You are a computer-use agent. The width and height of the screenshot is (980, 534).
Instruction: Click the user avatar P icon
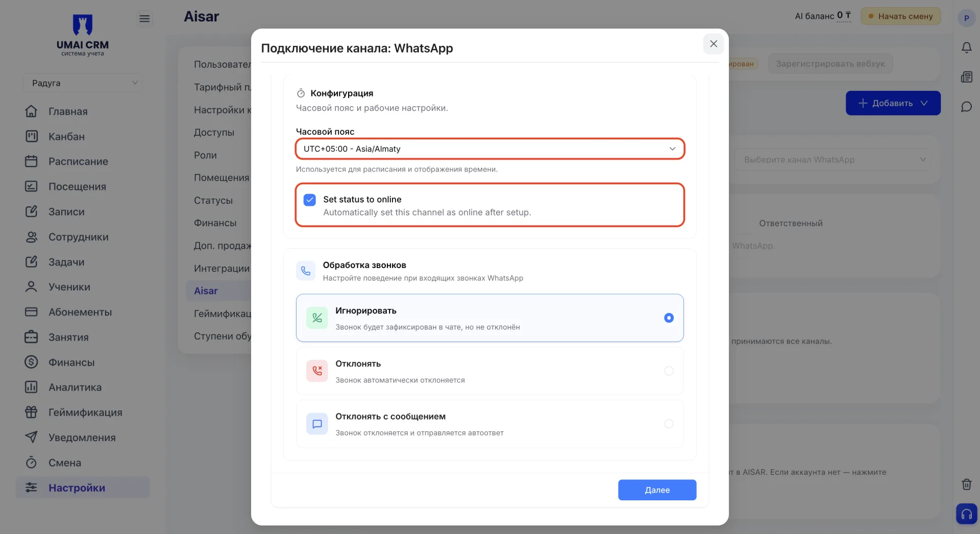(966, 18)
